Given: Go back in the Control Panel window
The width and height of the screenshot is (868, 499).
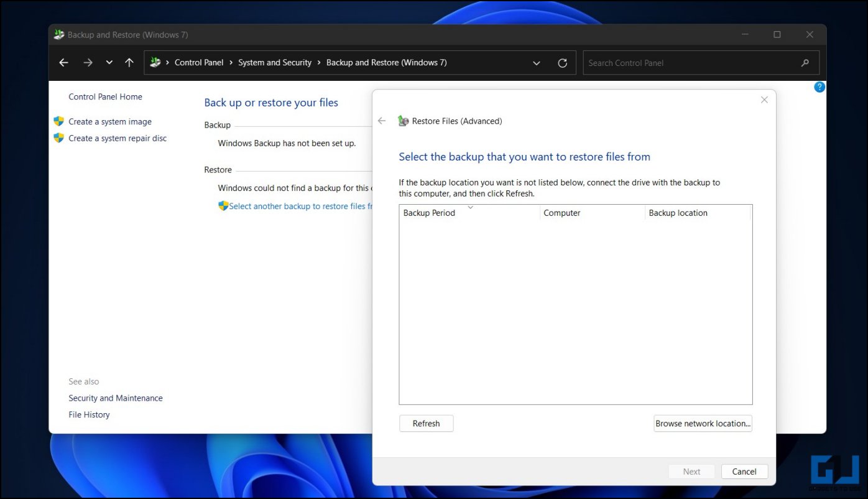Looking at the screenshot, I should point(63,63).
